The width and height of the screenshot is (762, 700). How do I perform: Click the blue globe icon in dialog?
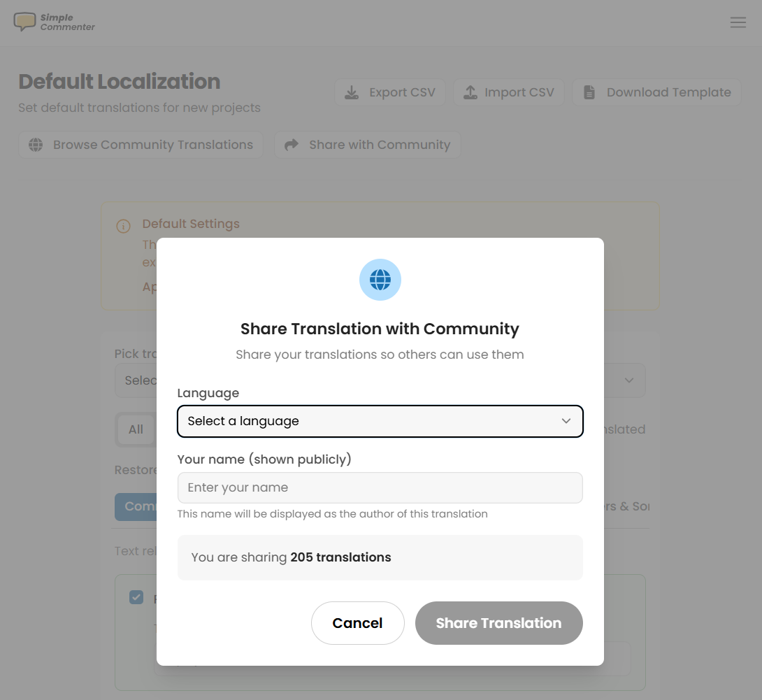pos(380,280)
